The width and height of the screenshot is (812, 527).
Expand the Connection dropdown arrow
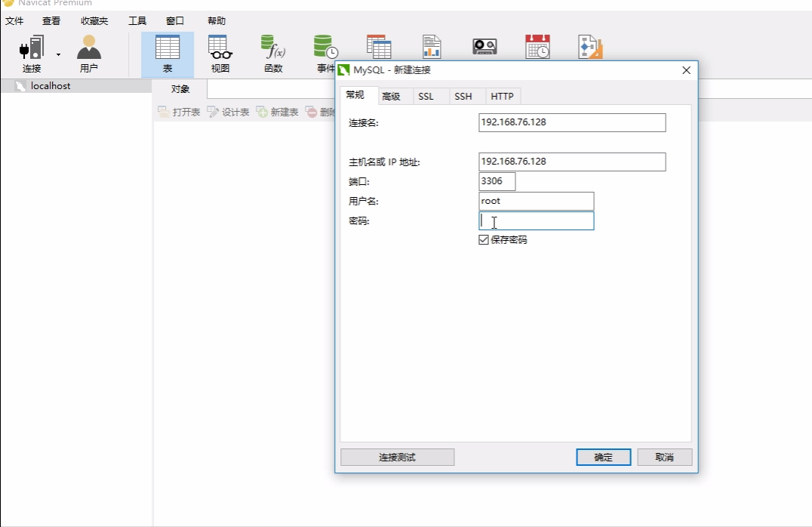tap(59, 54)
